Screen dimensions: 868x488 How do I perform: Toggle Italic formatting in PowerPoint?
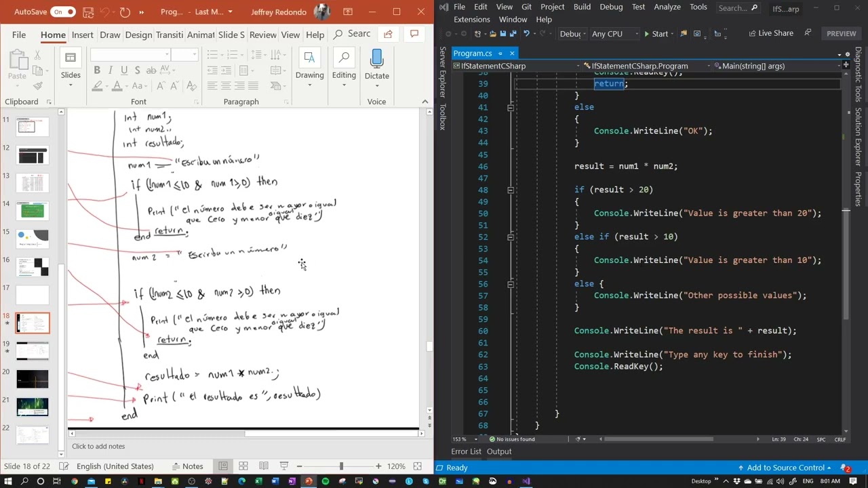111,70
